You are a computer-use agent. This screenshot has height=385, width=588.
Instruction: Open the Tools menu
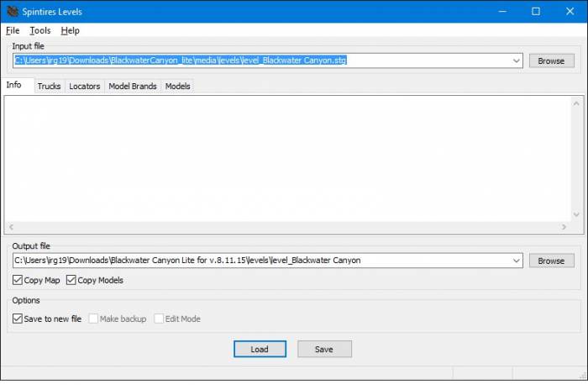(40, 31)
